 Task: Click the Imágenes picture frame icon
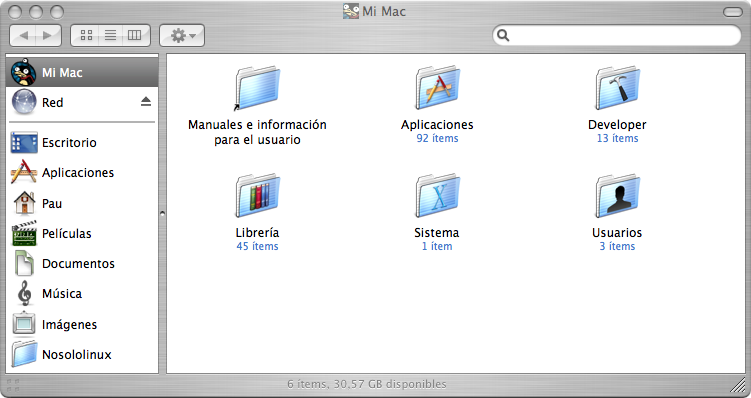pyautogui.click(x=24, y=323)
